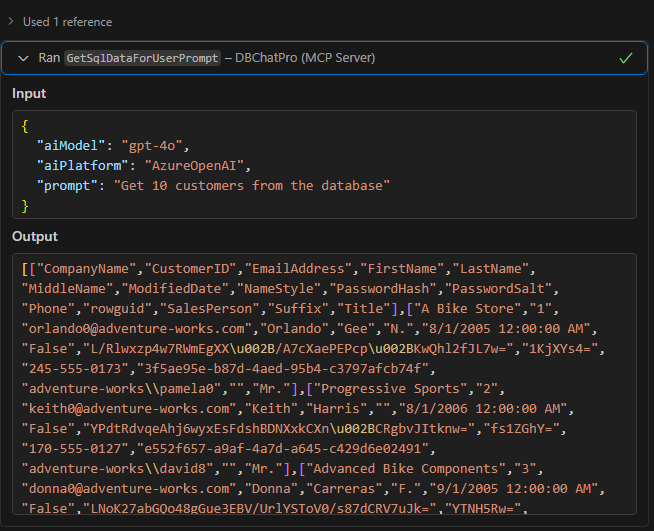Click the "170-555-0127" phone number
The height and width of the screenshot is (531, 654).
(x=75, y=449)
